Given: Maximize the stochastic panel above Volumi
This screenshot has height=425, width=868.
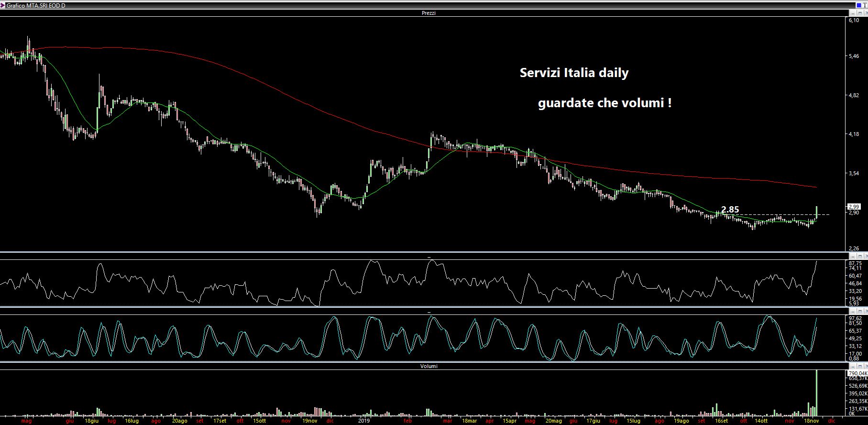Looking at the screenshot, I should (860, 311).
